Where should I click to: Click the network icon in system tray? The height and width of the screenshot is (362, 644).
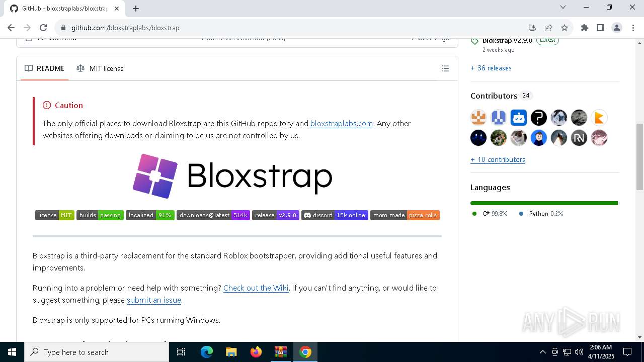pyautogui.click(x=567, y=352)
